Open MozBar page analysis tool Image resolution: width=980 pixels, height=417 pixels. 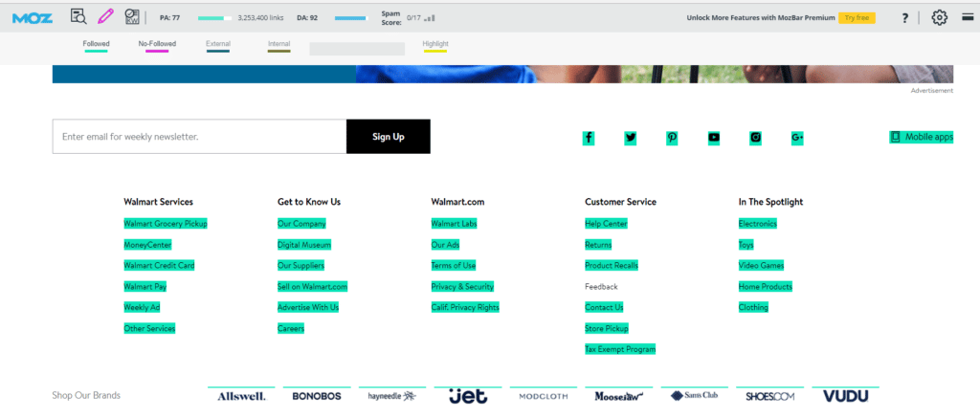point(78,16)
